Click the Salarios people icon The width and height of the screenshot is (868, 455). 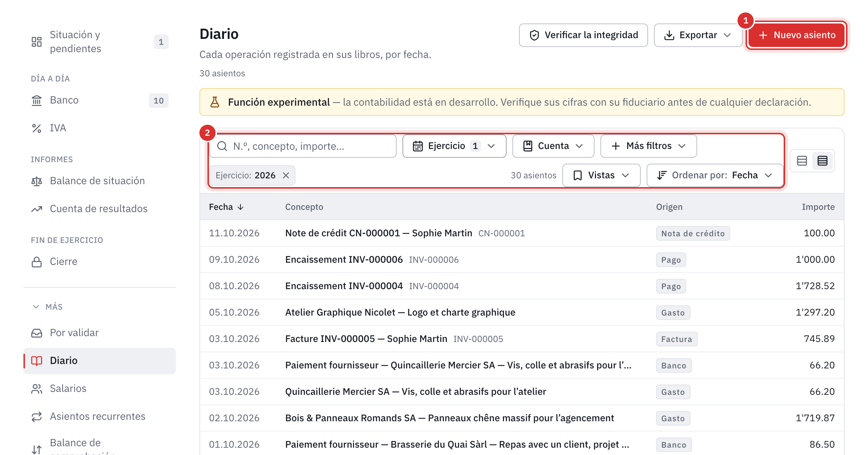click(x=37, y=389)
